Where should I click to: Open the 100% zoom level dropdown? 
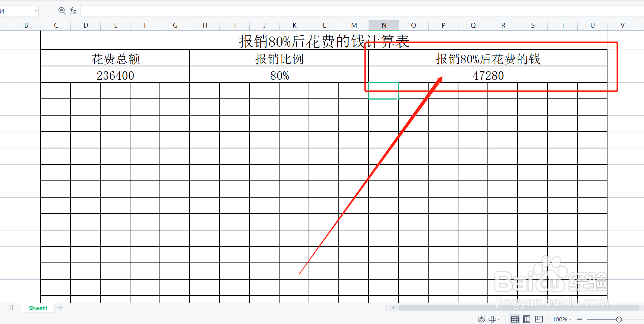coord(562,320)
